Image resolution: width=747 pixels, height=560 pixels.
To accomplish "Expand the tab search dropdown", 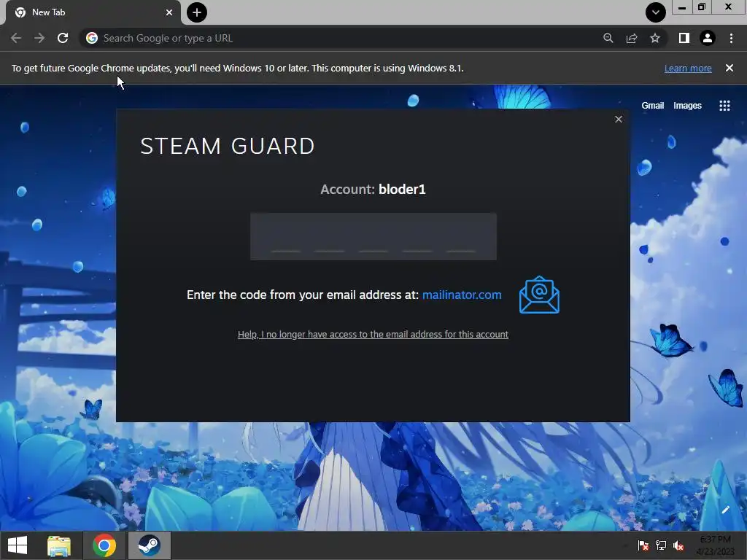I will point(656,12).
